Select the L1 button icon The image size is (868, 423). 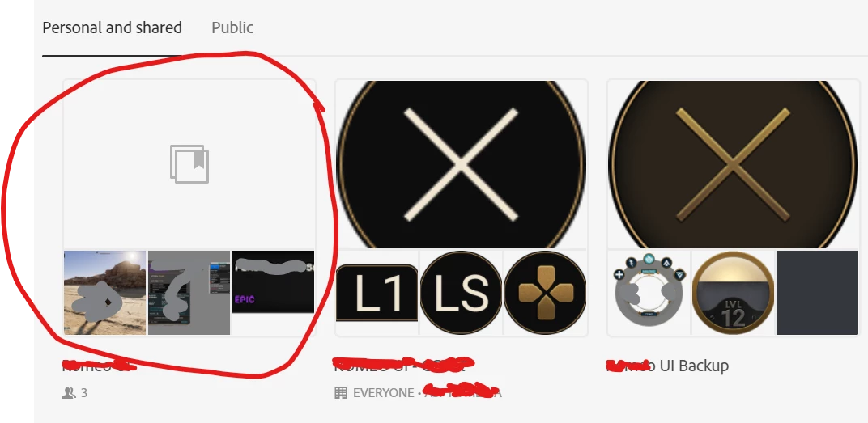click(x=377, y=293)
